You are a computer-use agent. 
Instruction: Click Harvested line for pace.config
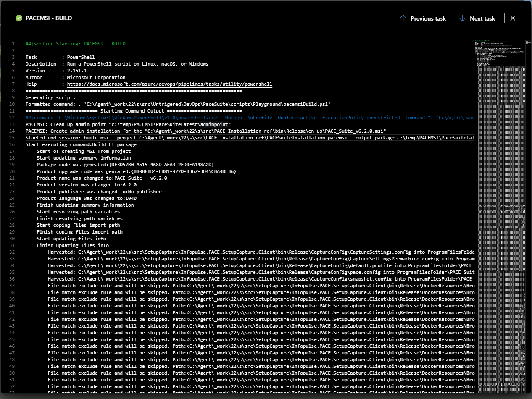pyautogui.click(x=261, y=272)
